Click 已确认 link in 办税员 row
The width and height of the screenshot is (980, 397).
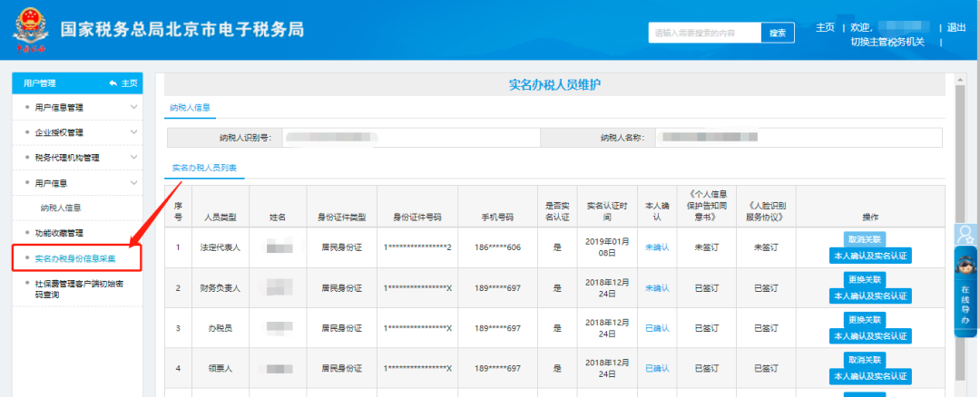click(x=657, y=328)
